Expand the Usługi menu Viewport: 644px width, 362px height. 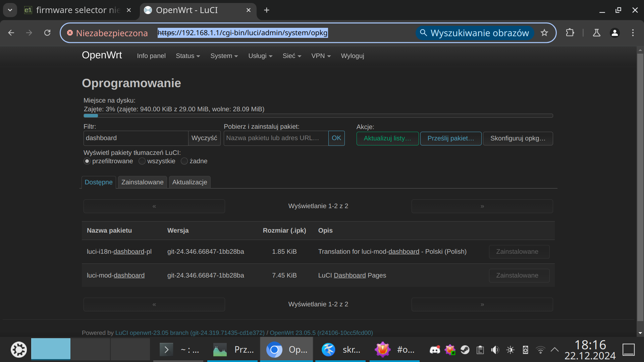260,56
